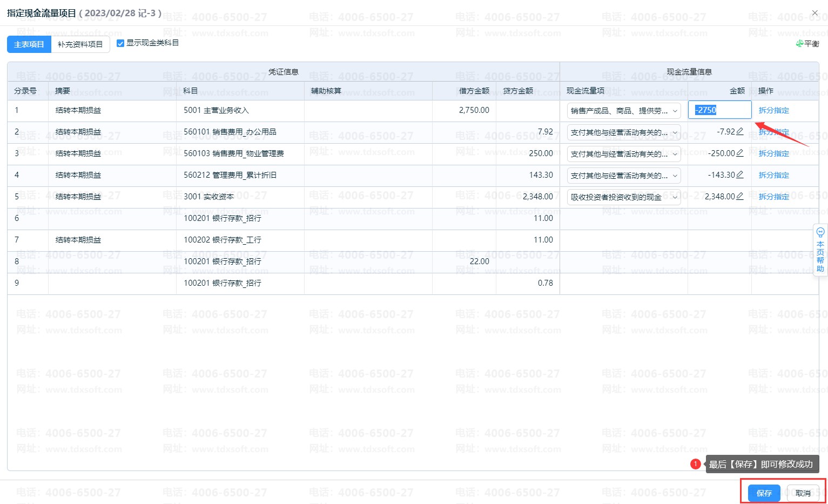Switch to the 补充资料项目 tab
The height and width of the screenshot is (504, 828).
click(80, 44)
